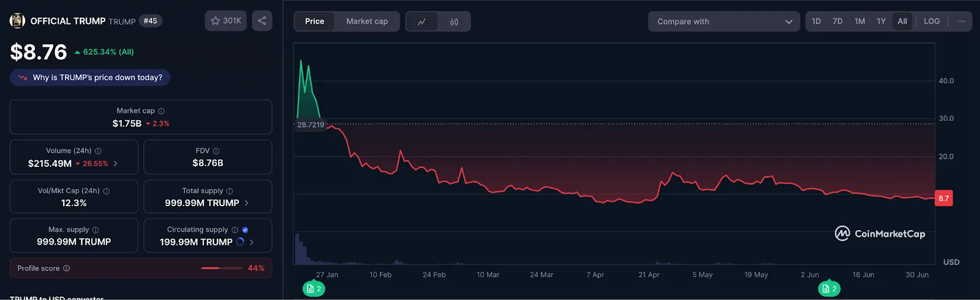
Task: Click the $215.49M volume value
Action: 50,164
